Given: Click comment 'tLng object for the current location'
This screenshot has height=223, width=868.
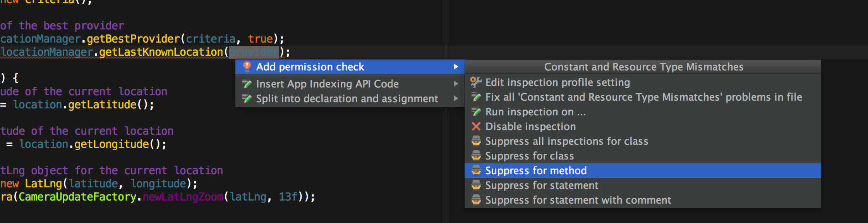Looking at the screenshot, I should 112,170.
